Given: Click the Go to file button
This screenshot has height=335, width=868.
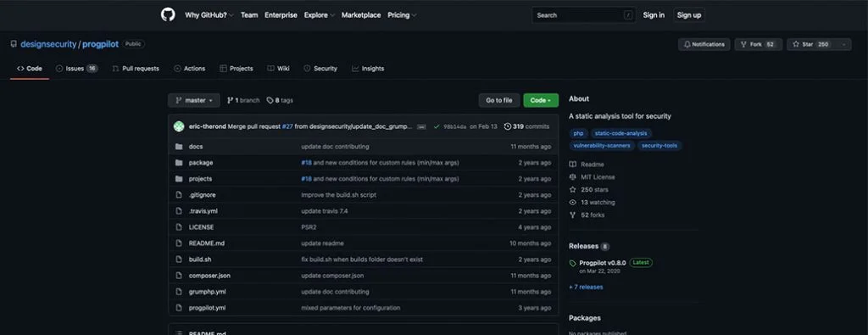Looking at the screenshot, I should click(x=498, y=100).
